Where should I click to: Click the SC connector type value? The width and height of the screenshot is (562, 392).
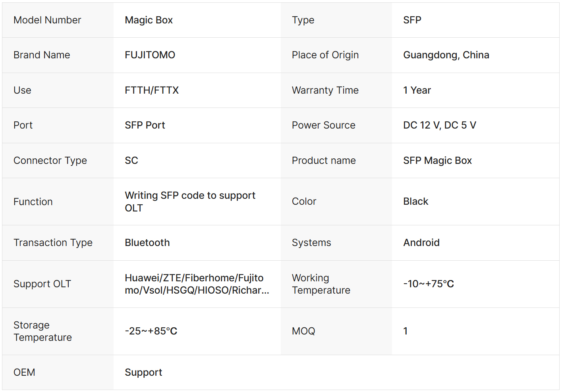pyautogui.click(x=131, y=161)
